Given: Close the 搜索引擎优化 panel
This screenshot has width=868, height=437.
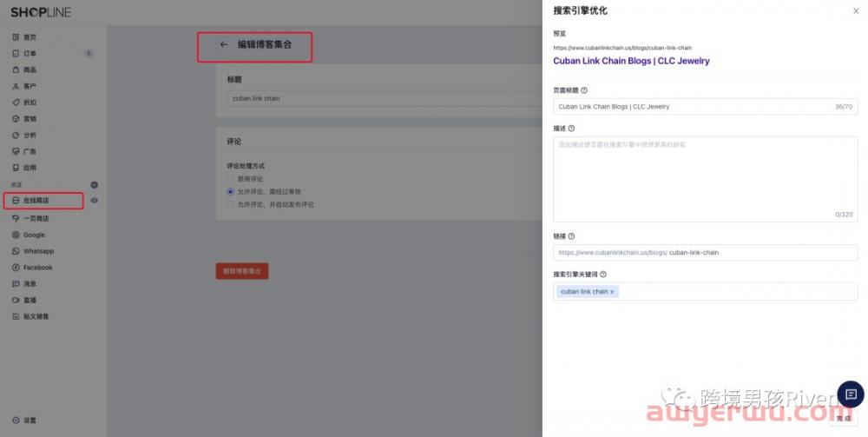Looking at the screenshot, I should [x=856, y=10].
